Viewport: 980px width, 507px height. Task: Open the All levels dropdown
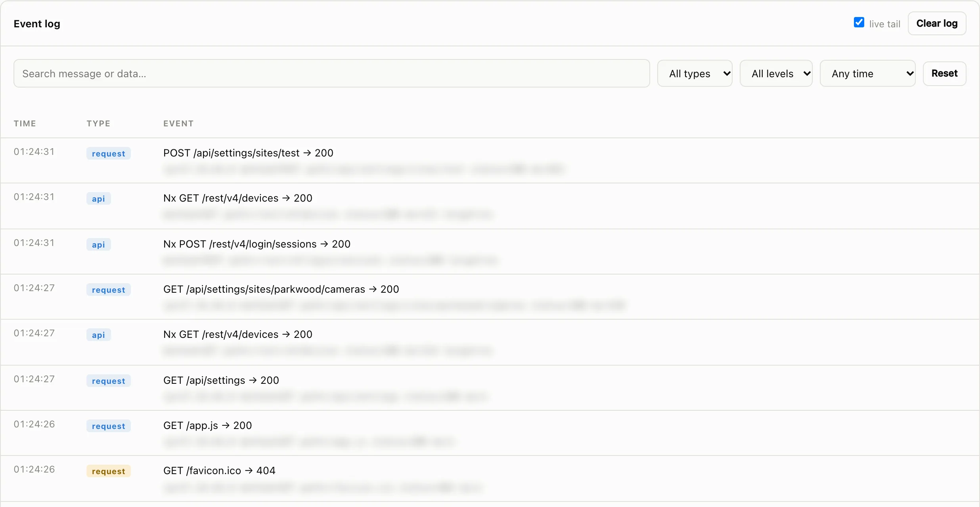click(x=776, y=73)
